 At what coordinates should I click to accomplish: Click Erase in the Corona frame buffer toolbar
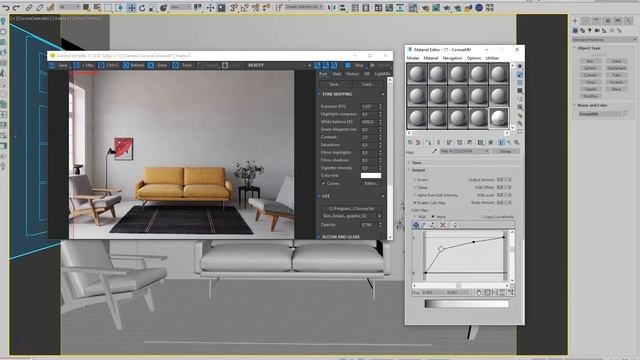pos(158,65)
